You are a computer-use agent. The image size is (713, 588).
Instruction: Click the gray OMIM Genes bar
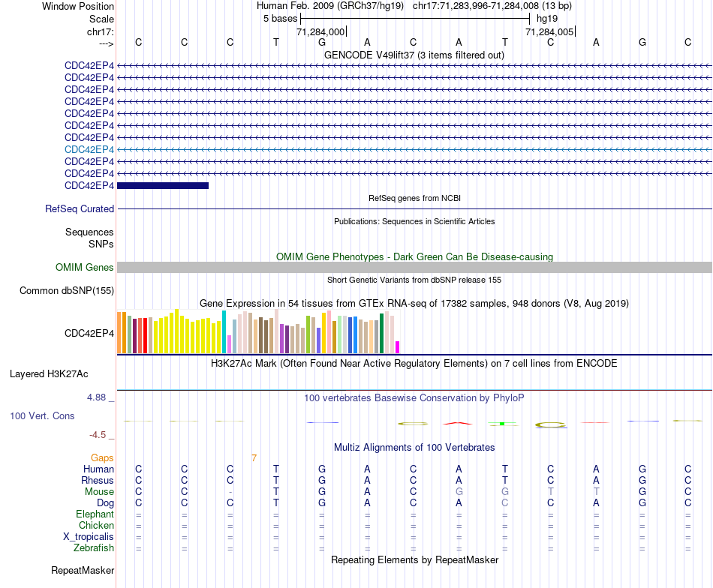[414, 267]
